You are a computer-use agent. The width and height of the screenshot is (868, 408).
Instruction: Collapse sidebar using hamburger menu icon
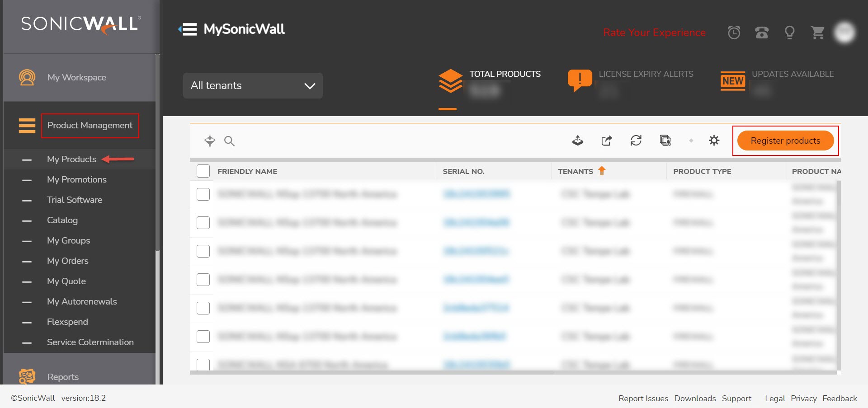tap(188, 29)
